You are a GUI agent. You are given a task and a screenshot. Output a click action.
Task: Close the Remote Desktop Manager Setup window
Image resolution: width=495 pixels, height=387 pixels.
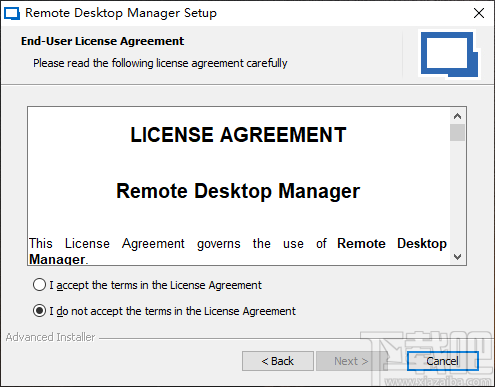pyautogui.click(x=479, y=13)
